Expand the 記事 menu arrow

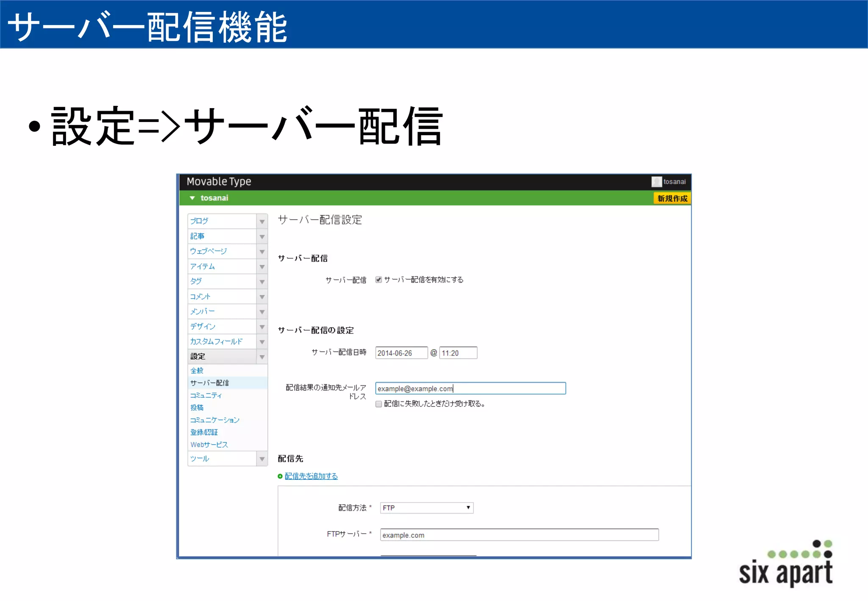coord(262,237)
